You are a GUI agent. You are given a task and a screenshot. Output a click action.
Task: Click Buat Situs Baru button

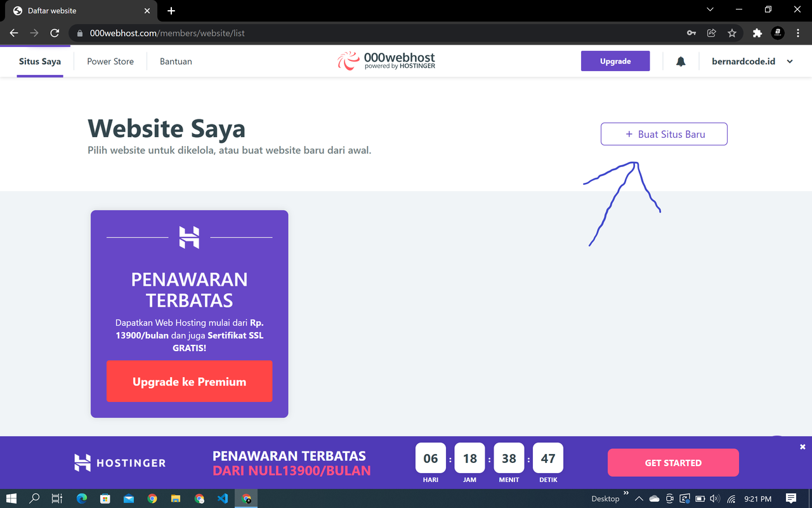664,134
